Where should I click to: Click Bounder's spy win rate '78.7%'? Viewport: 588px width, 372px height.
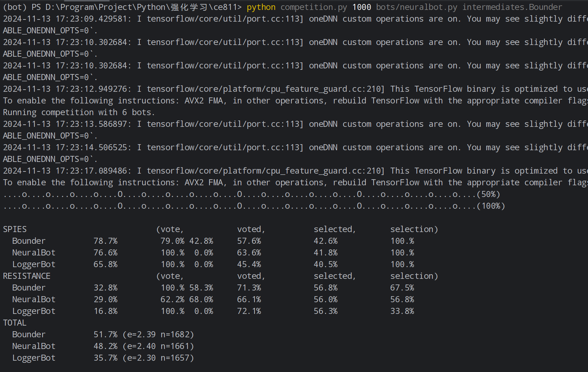coord(106,241)
